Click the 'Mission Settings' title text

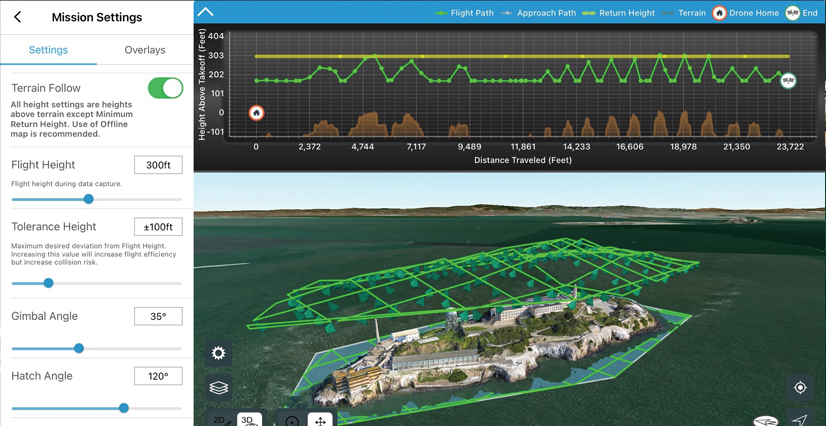(97, 17)
